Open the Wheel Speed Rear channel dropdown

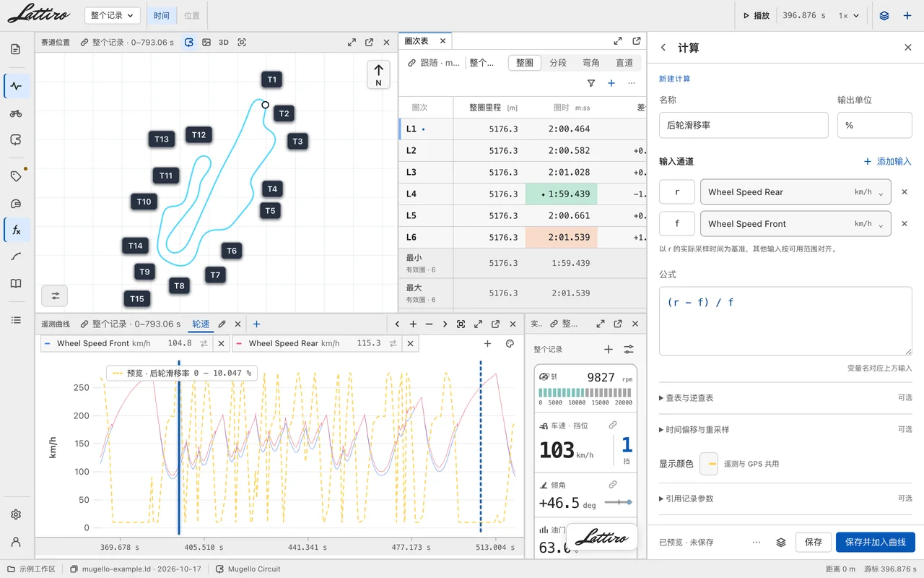796,192
